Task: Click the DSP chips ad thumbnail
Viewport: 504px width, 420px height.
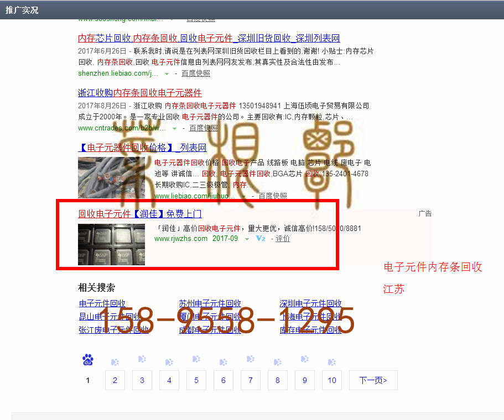Action: (111, 244)
